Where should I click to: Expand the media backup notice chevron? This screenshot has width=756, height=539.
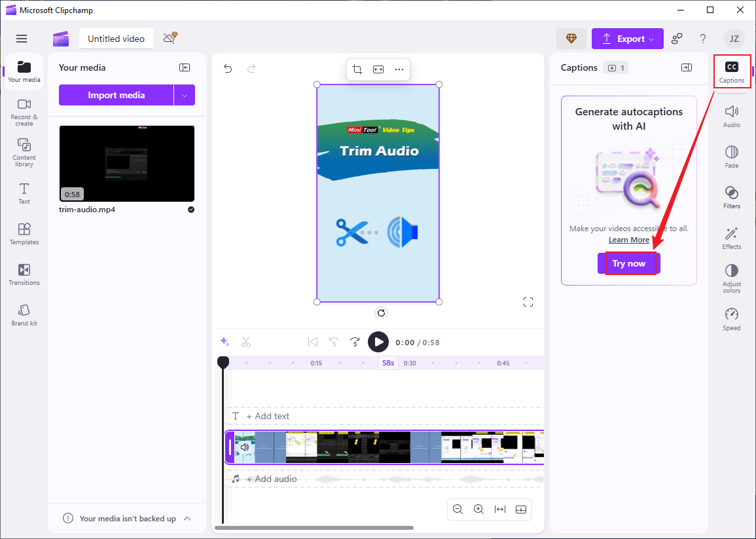[x=187, y=518]
